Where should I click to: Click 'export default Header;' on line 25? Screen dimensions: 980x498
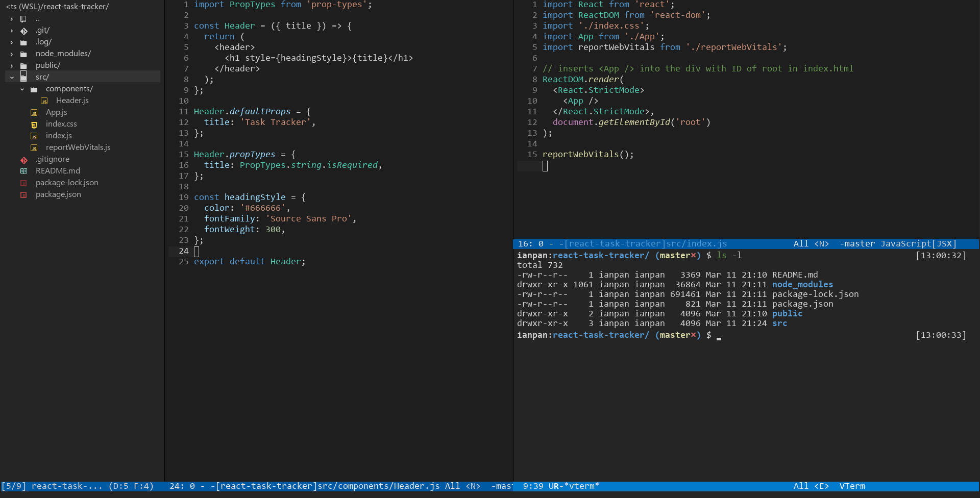click(x=250, y=262)
